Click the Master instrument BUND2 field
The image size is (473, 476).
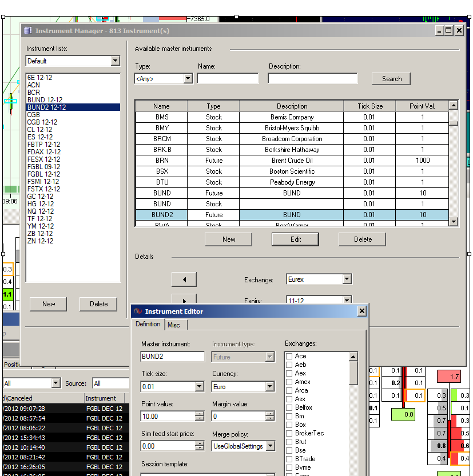click(173, 357)
